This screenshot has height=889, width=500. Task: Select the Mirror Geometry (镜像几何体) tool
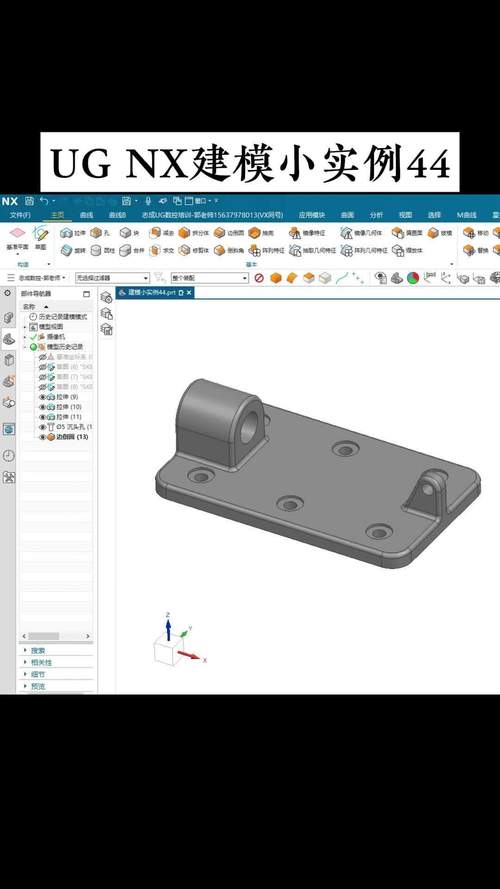pyautogui.click(x=361, y=233)
